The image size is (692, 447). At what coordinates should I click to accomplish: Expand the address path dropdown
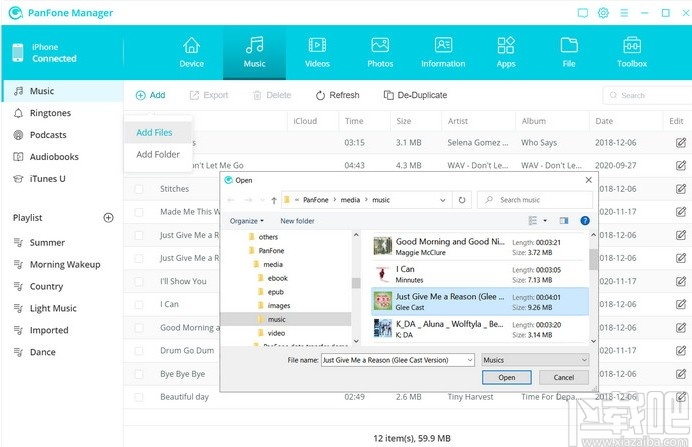443,200
